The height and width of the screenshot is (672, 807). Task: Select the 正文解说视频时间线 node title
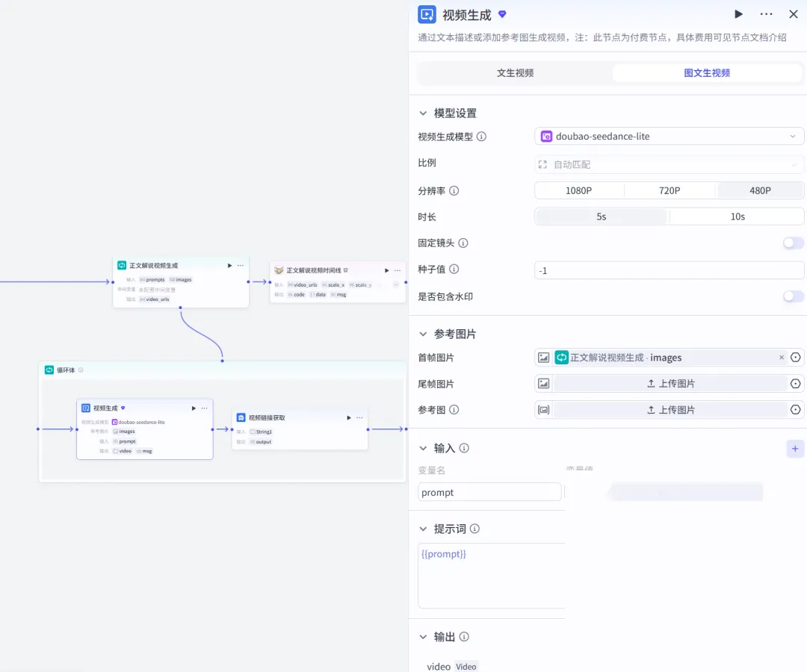[313, 270]
